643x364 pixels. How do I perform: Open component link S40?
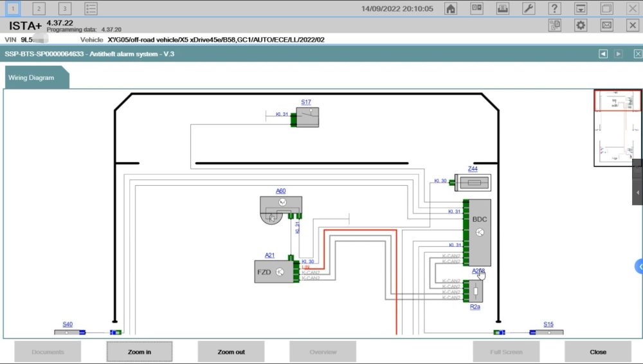point(68,324)
